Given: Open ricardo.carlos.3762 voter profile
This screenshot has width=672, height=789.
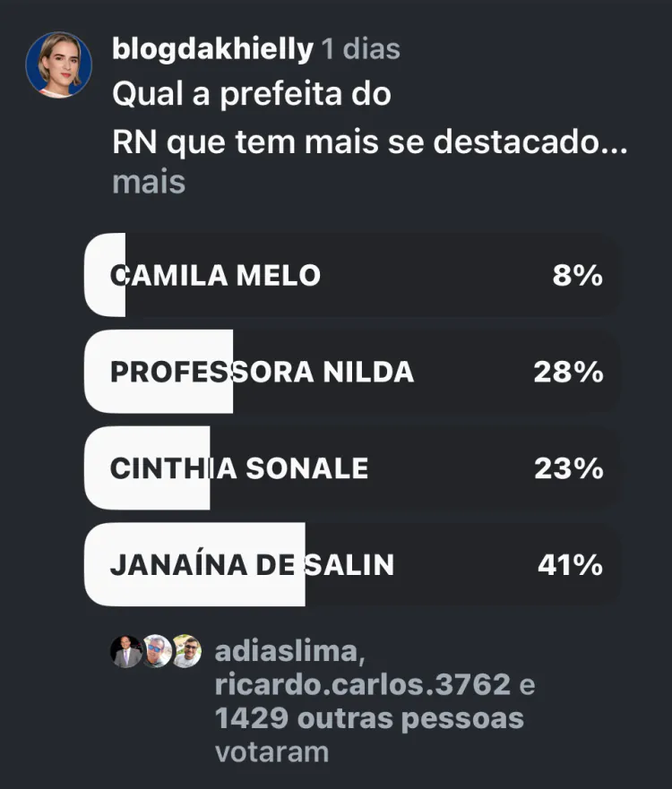Looking at the screenshot, I should [363, 685].
